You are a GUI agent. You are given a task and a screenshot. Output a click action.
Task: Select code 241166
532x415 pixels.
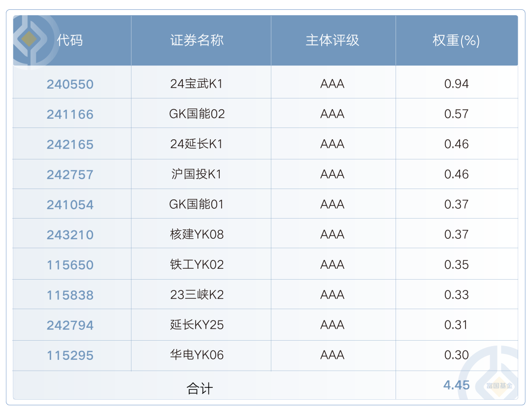coord(70,114)
